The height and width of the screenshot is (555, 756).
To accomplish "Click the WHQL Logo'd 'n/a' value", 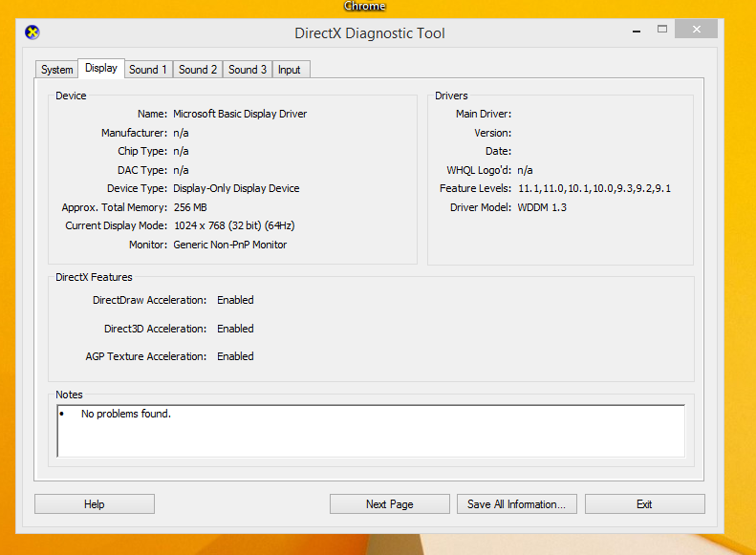I will (x=525, y=170).
